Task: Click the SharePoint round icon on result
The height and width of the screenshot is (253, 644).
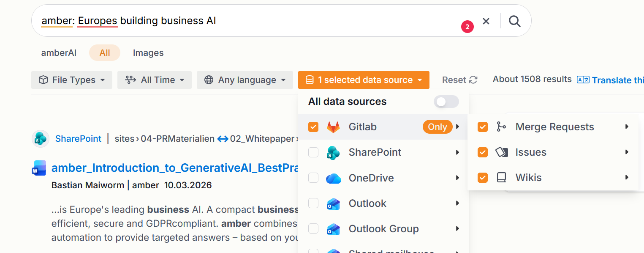Action: pyautogui.click(x=41, y=139)
